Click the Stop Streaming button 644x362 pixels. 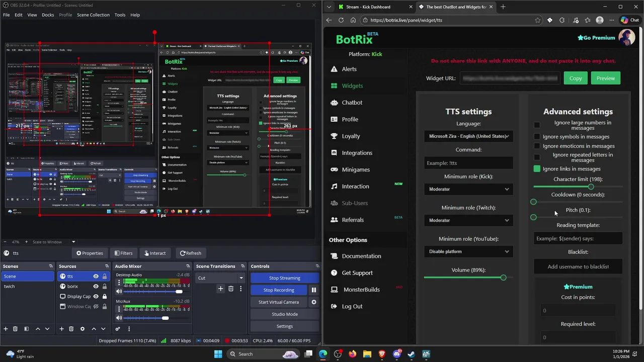[284, 278]
